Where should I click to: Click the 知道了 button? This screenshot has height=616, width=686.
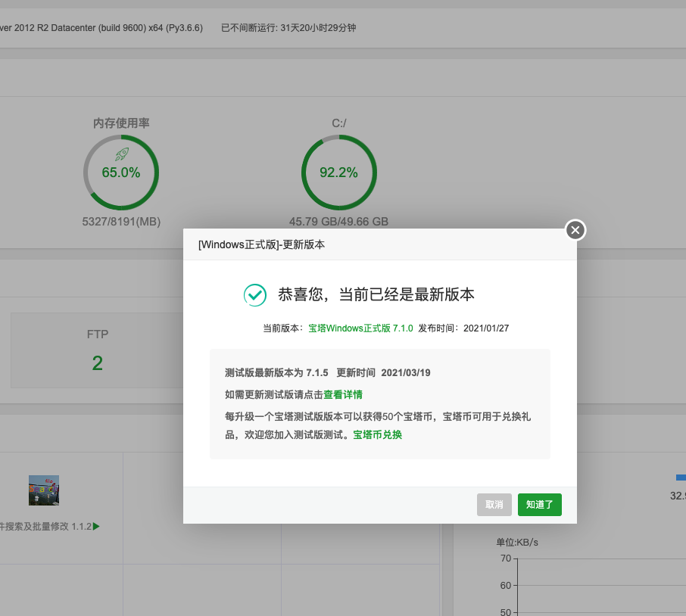(539, 505)
